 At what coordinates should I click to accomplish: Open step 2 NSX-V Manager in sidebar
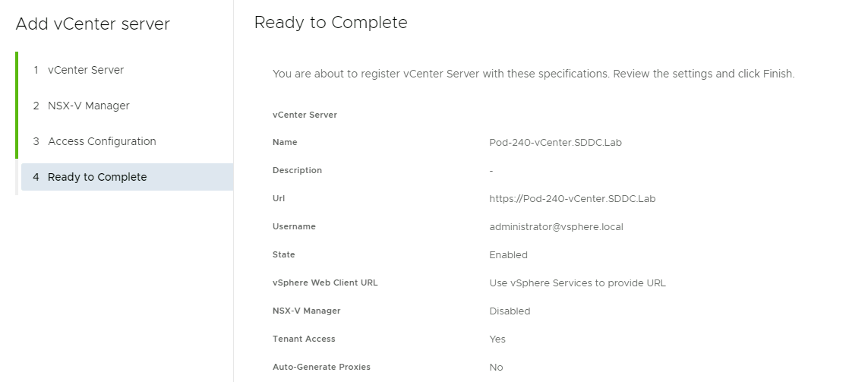pyautogui.click(x=88, y=106)
